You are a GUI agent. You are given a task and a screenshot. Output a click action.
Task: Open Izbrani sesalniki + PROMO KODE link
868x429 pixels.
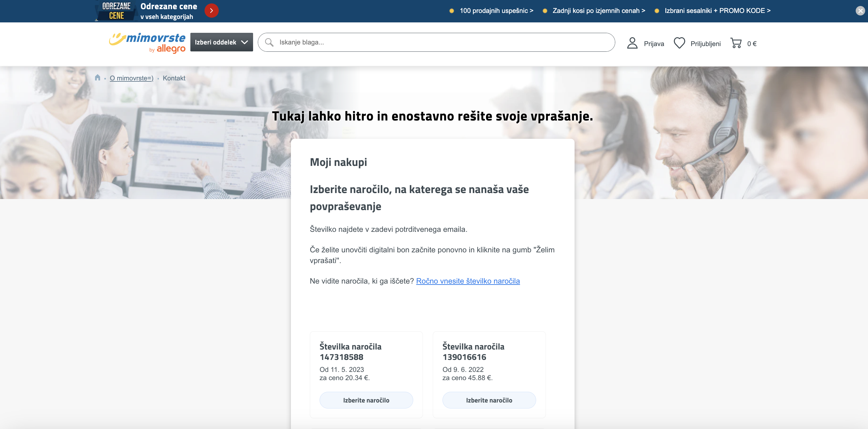coord(717,11)
